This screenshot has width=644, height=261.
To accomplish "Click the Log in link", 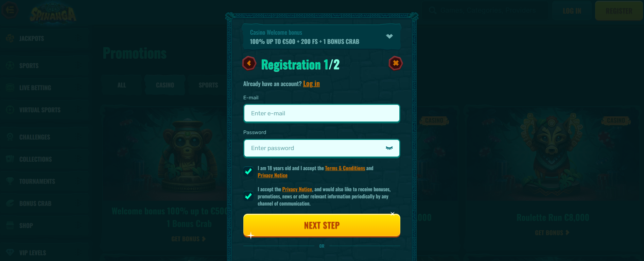I will pos(311,84).
